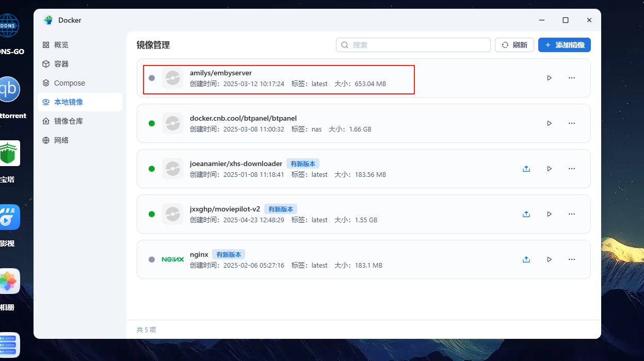Click the 1.55 GB size value
This screenshot has height=361, width=644.
pos(366,220)
